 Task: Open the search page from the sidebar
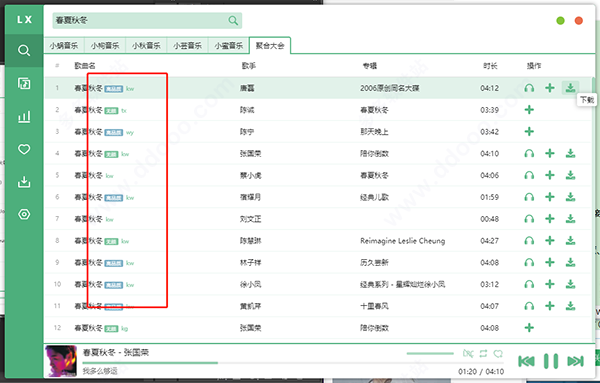(24, 50)
